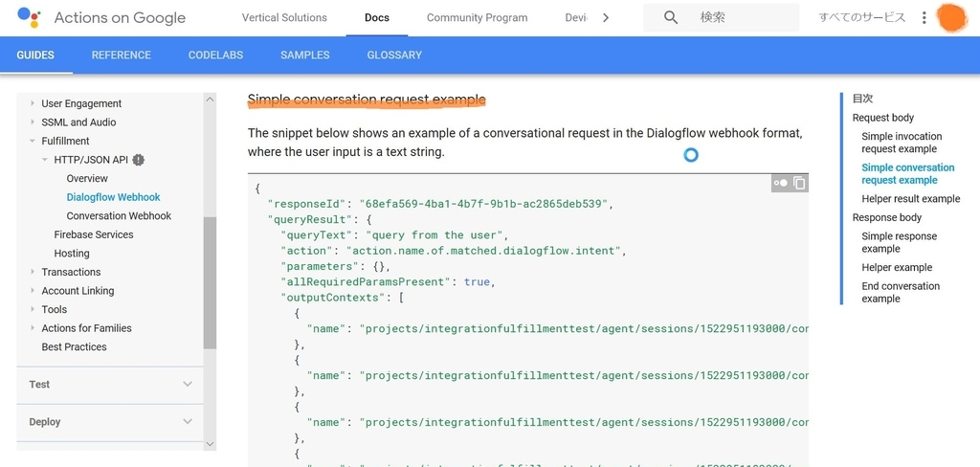Click the HTTP/JSON API badge icon
Image resolution: width=980 pixels, height=467 pixels.
pos(139,160)
